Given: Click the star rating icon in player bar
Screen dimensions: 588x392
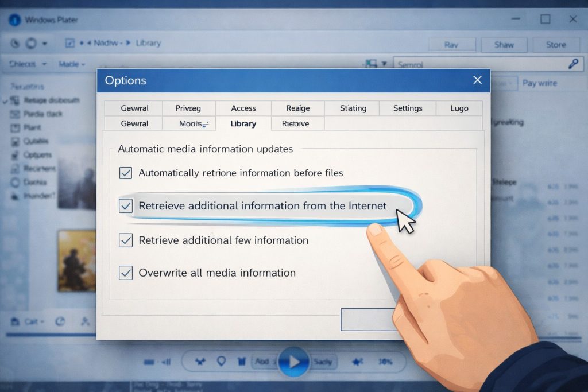Looking at the screenshot, I should [x=357, y=362].
